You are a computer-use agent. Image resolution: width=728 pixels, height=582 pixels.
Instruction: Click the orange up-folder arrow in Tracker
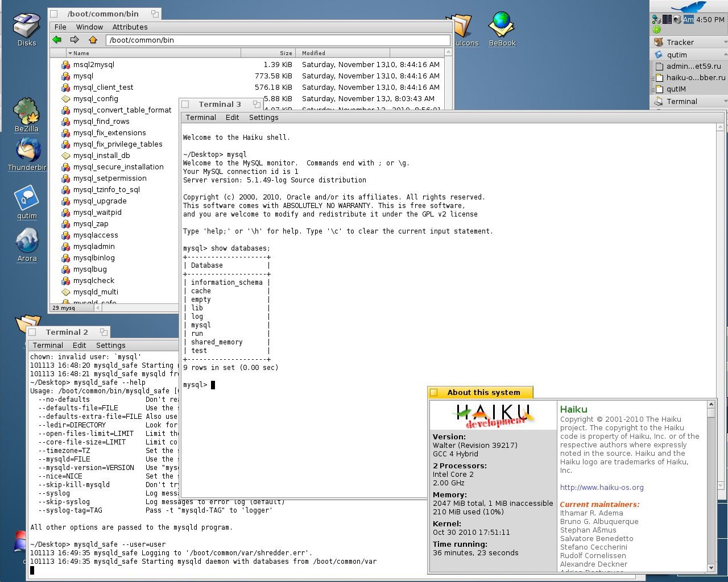[x=93, y=40]
